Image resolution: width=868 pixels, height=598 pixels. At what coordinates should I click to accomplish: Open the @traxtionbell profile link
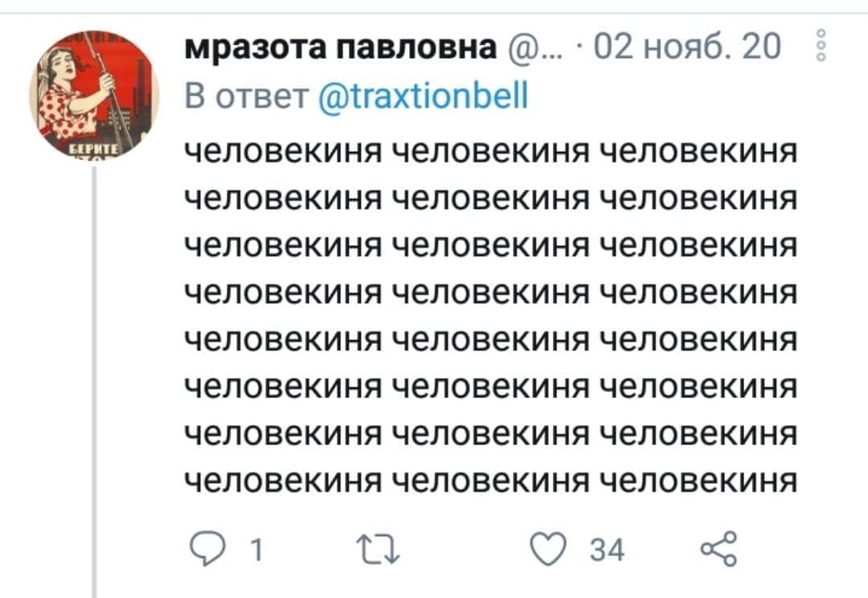click(x=424, y=96)
